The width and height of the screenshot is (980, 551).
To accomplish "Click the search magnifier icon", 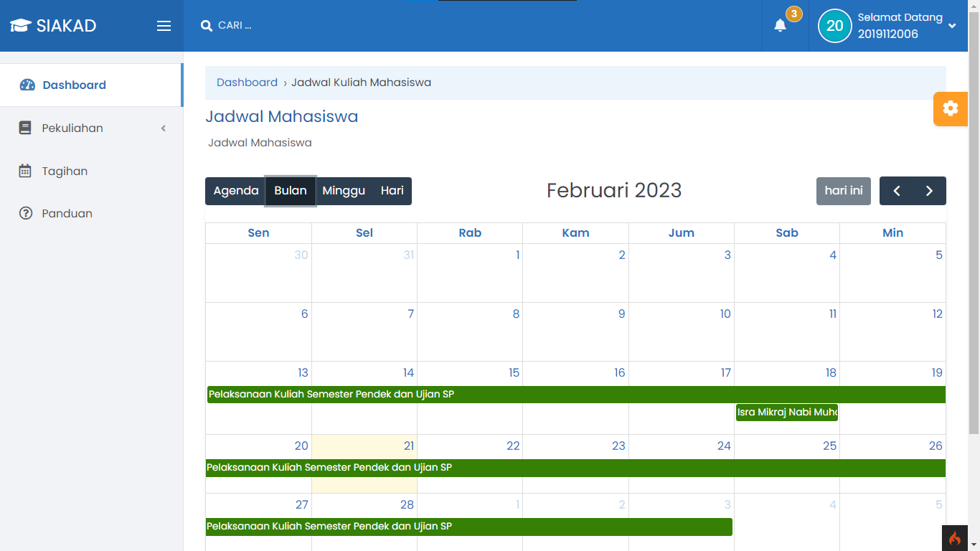I will click(207, 26).
